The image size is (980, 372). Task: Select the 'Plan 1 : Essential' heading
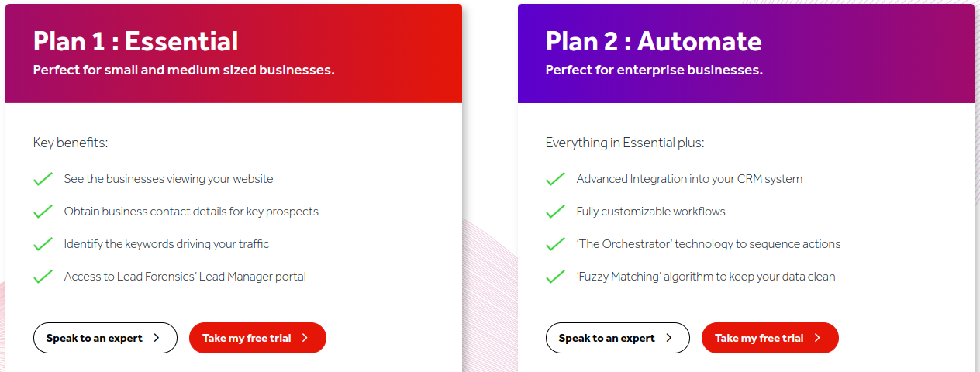(x=136, y=41)
